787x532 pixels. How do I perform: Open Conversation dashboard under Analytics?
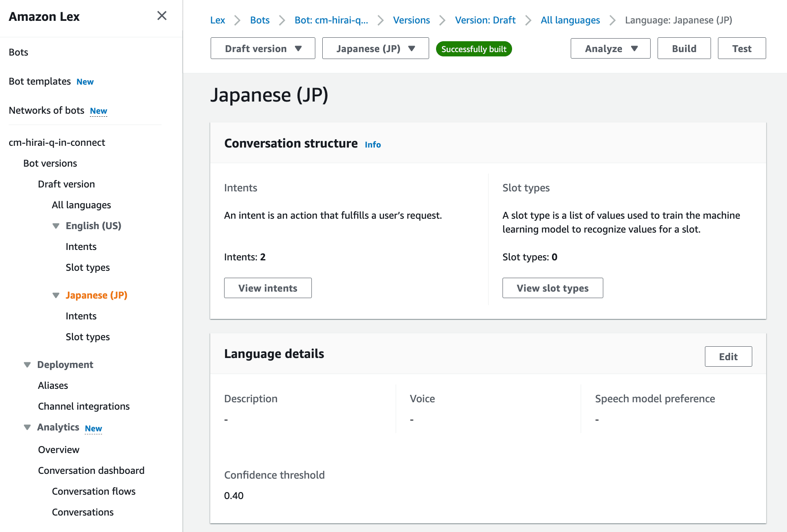point(91,471)
